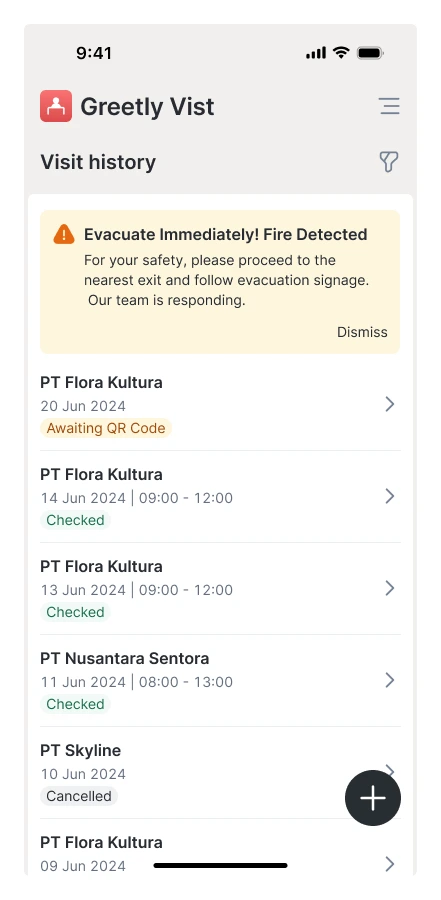The width and height of the screenshot is (441, 900).
Task: Tap the Greetly Vist red logo icon
Action: (x=56, y=106)
